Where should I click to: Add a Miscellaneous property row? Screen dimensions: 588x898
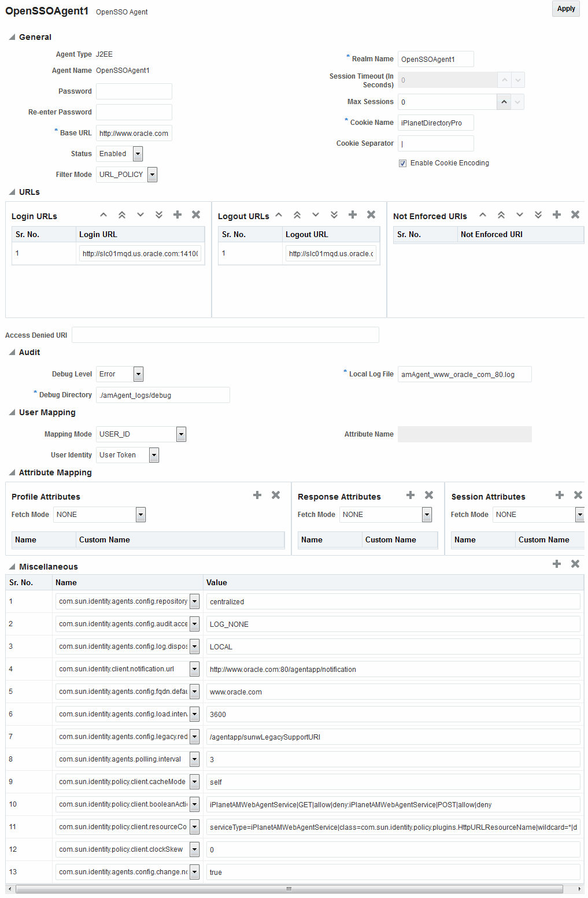pyautogui.click(x=557, y=564)
